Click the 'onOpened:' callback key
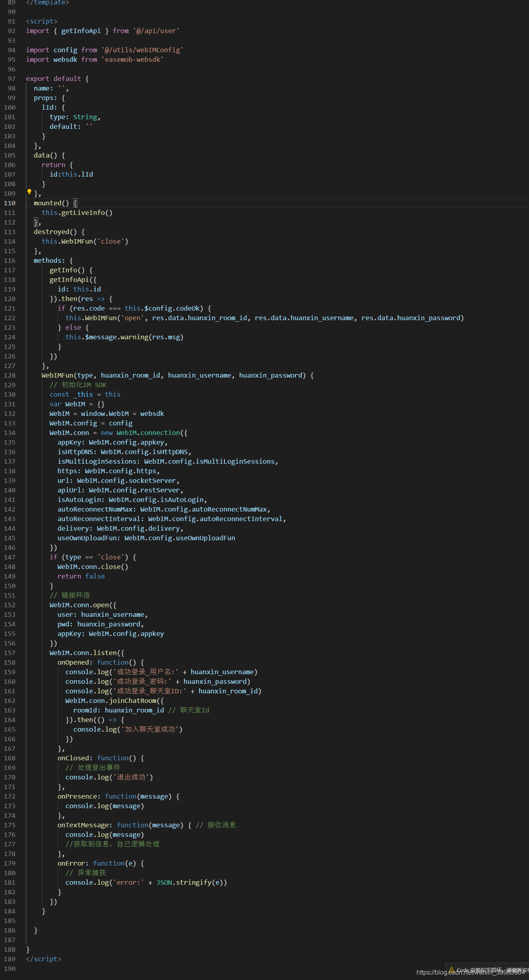 click(75, 662)
